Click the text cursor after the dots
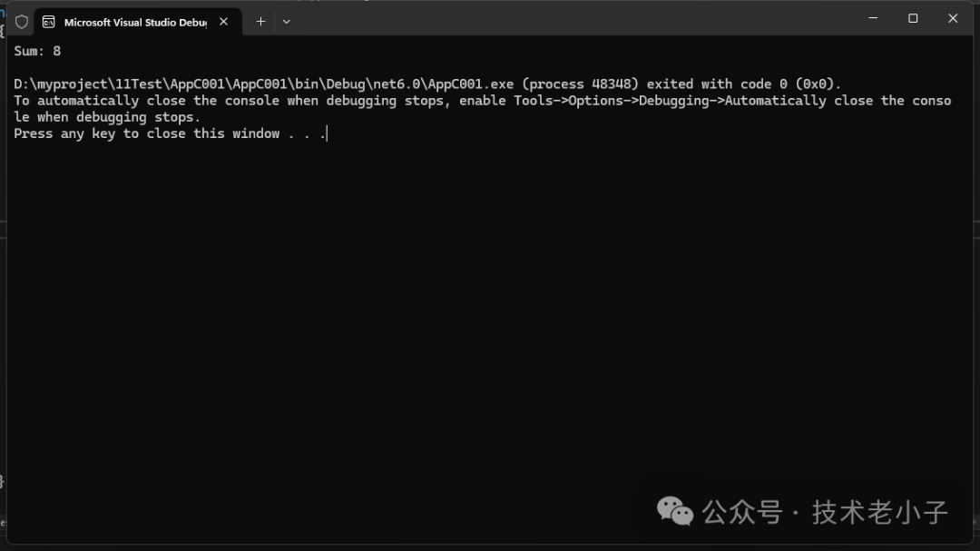 tap(327, 133)
